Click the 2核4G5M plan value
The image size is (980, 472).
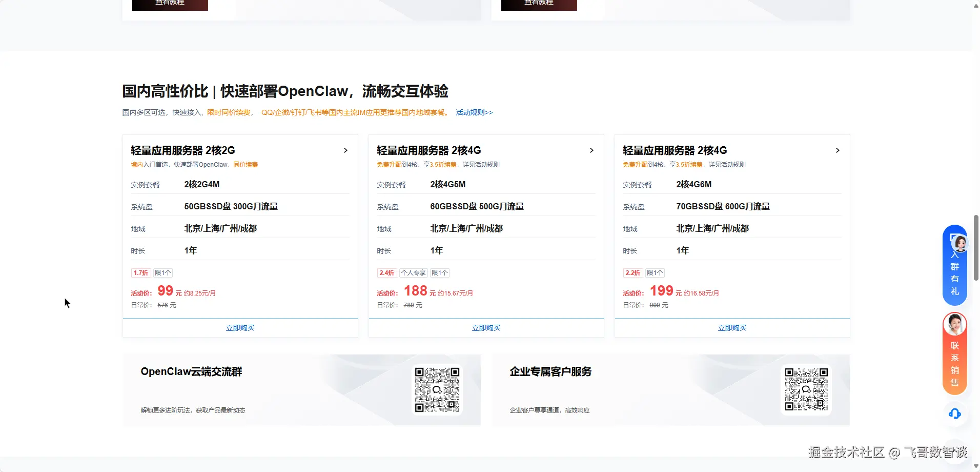(448, 184)
